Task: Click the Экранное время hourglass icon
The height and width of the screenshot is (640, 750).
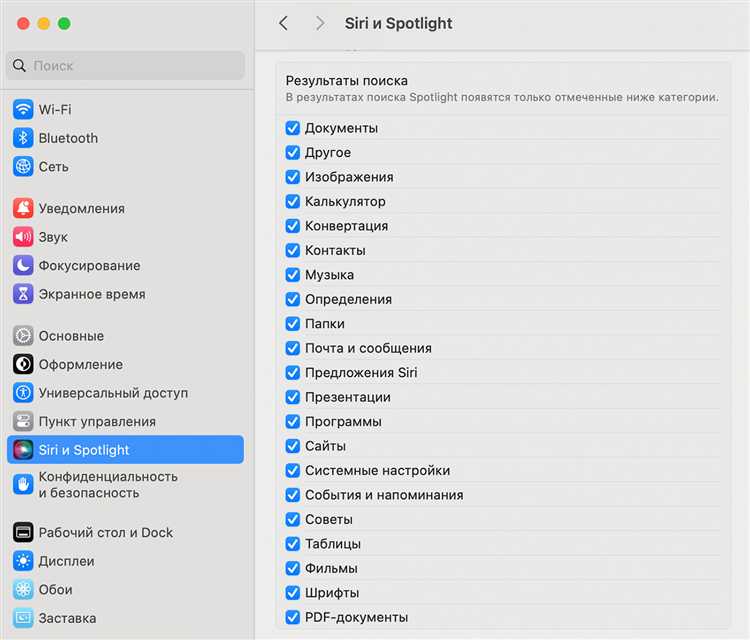Action: [23, 294]
